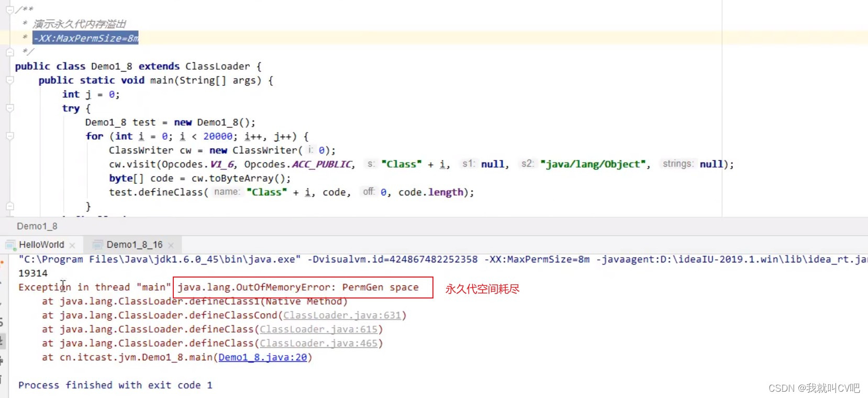
Task: Switch to the HelloWorld run tab
Action: click(41, 245)
